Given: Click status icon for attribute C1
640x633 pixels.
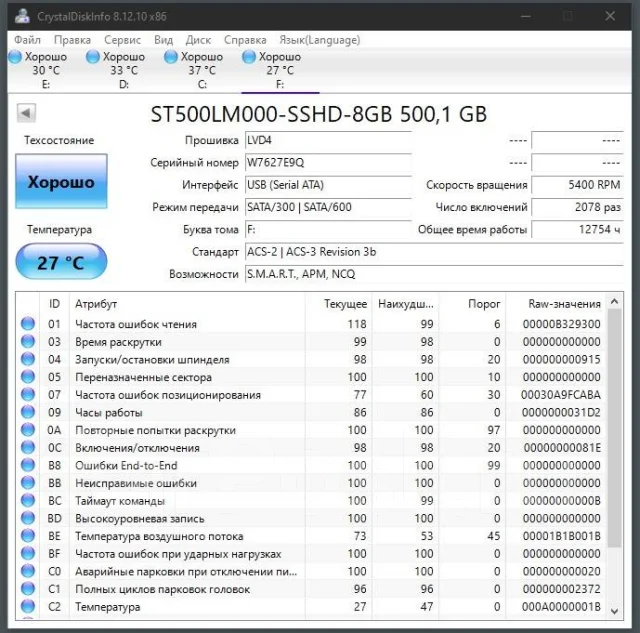Looking at the screenshot, I should (28, 589).
